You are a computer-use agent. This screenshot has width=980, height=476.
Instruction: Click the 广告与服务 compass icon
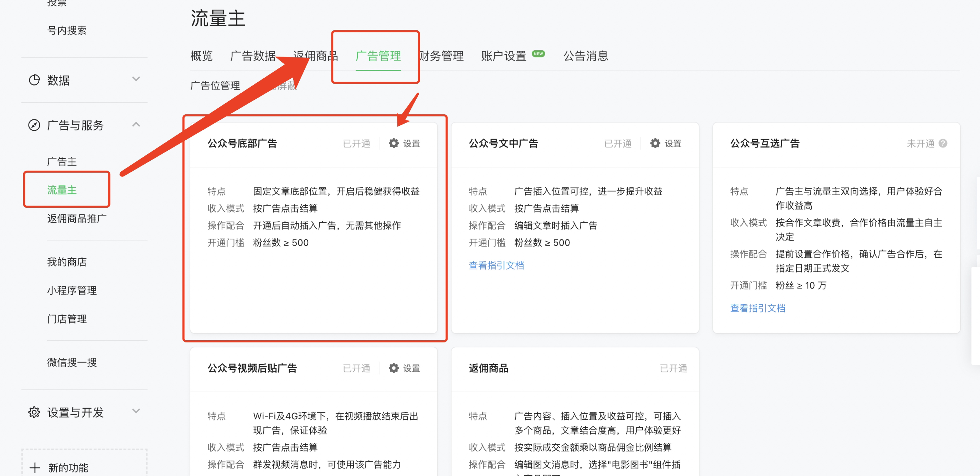[x=34, y=125]
